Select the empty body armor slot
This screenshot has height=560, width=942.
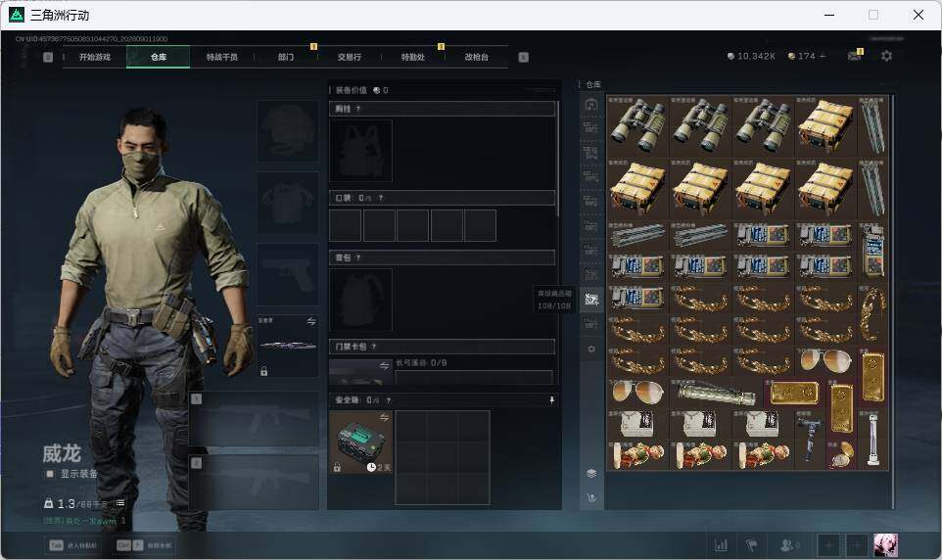pos(288,203)
